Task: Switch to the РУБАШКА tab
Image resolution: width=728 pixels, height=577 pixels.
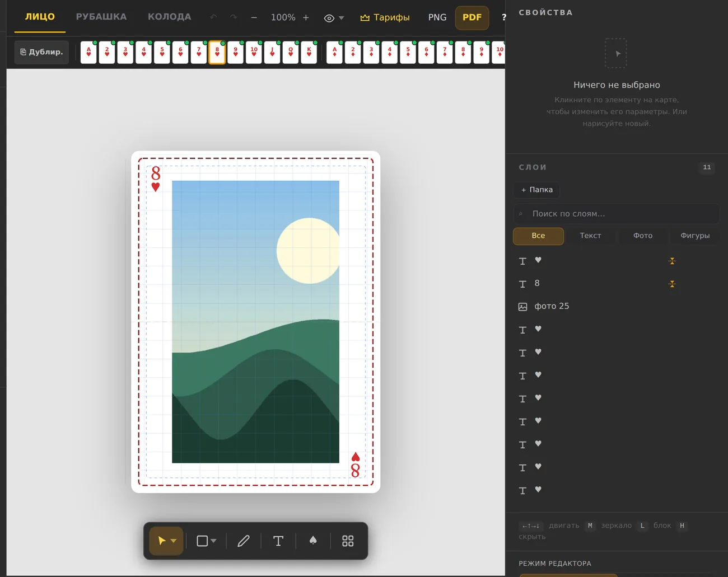Action: pos(101,17)
